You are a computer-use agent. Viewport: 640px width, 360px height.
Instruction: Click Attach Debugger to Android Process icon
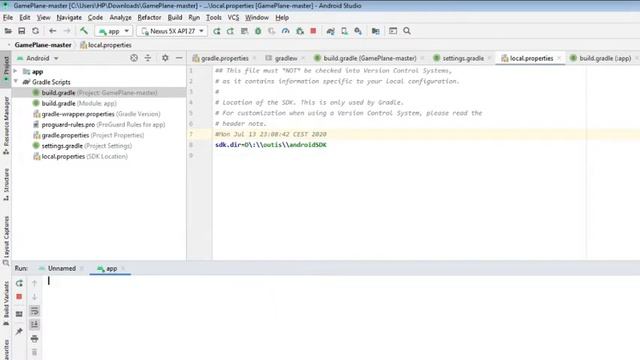(300, 31)
